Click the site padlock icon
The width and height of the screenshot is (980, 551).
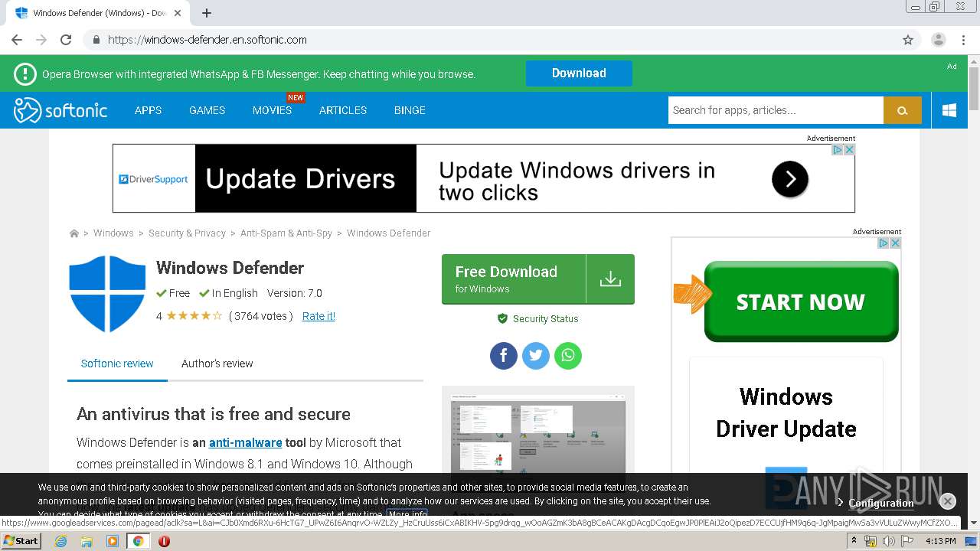pyautogui.click(x=96, y=40)
